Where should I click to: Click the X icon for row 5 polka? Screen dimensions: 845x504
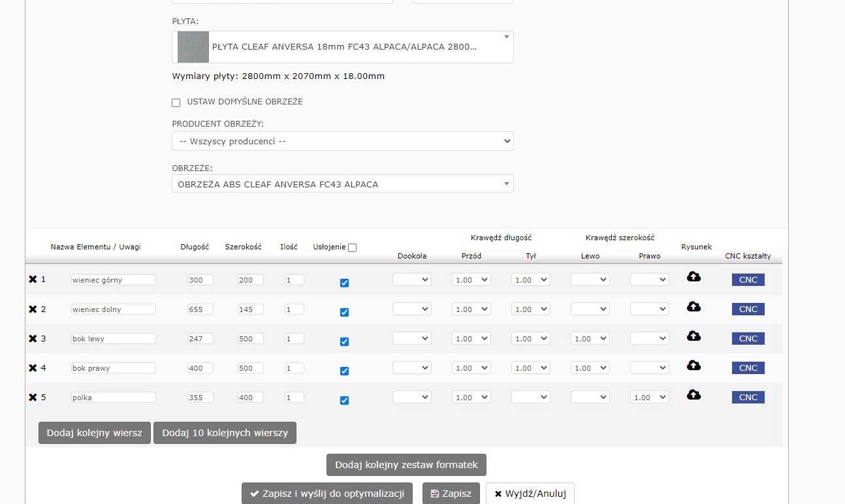click(x=33, y=397)
